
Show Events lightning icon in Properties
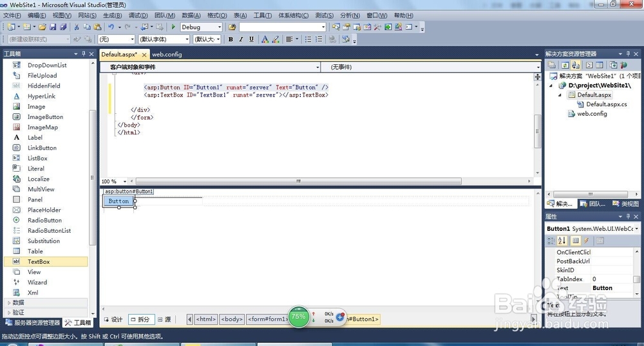pyautogui.click(x=587, y=241)
